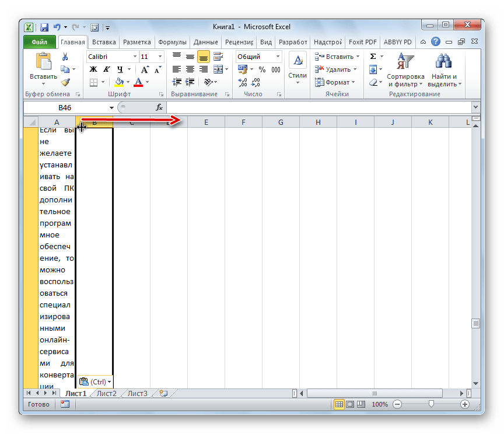Click the insert function fx icon
Image resolution: width=504 pixels, height=434 pixels.
pos(159,108)
